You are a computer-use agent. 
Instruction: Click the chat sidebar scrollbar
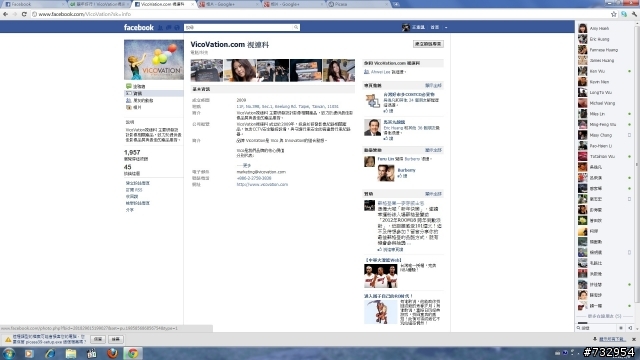tap(637, 164)
